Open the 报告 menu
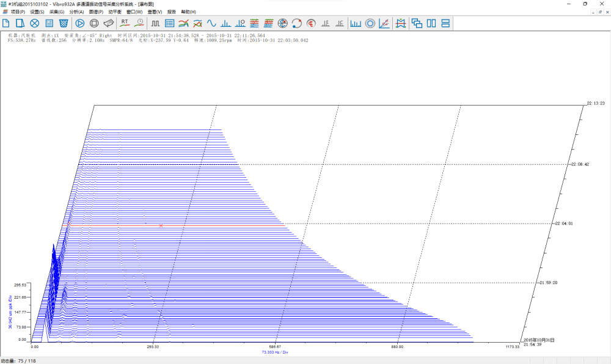 pos(172,12)
